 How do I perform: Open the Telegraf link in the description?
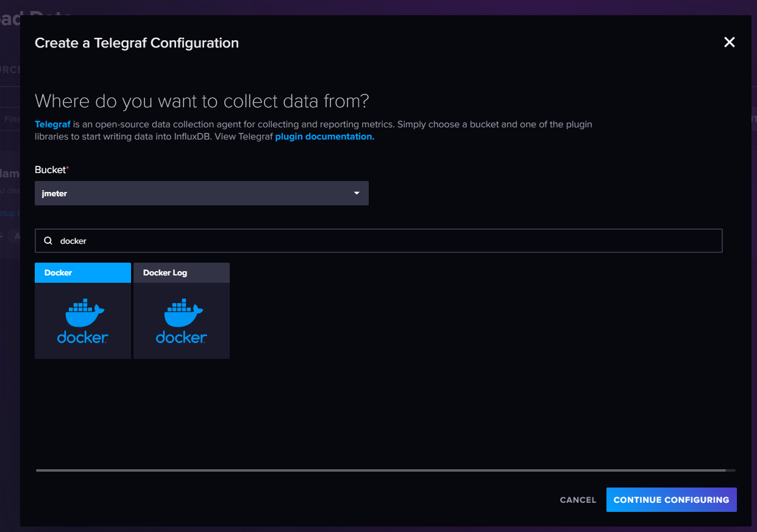(x=53, y=124)
